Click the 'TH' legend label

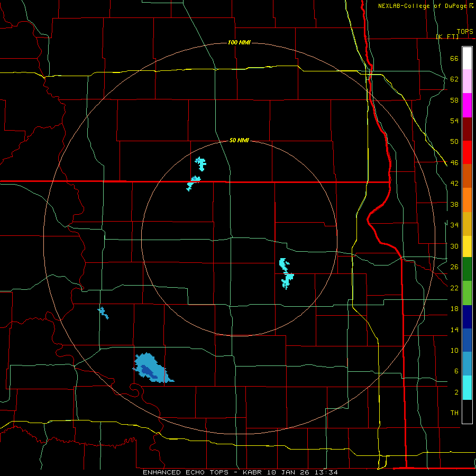click(454, 413)
